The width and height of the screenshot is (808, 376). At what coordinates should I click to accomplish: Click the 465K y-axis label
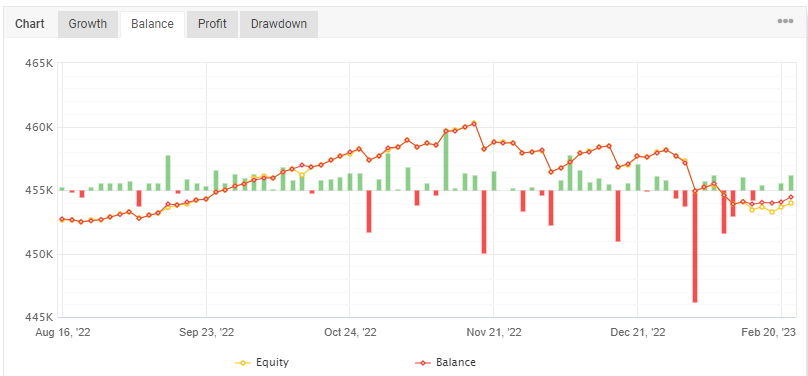[39, 63]
